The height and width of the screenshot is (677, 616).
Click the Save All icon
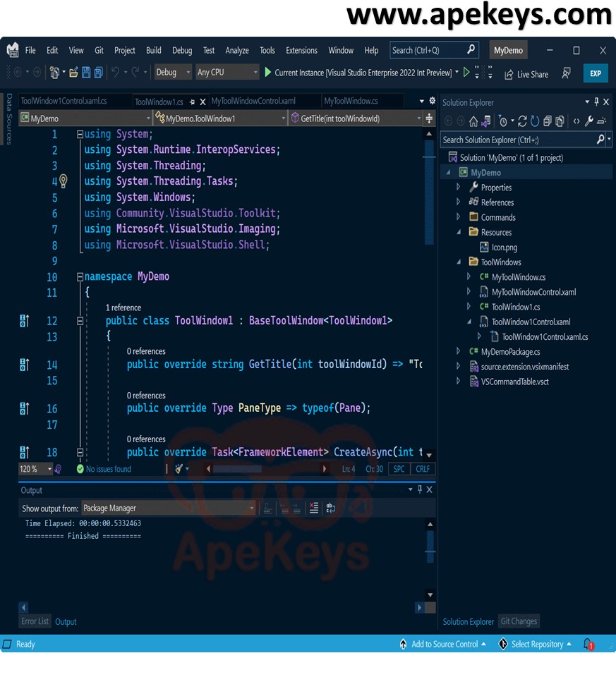click(99, 73)
